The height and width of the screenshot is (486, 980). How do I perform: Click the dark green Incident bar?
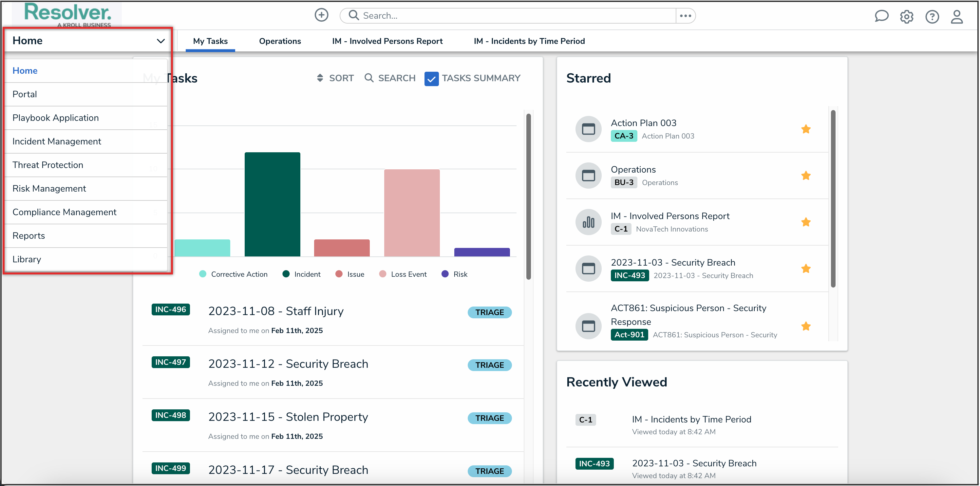(272, 204)
